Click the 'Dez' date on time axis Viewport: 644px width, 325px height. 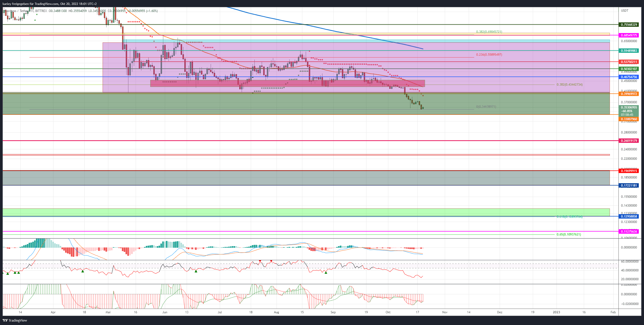coord(500,312)
